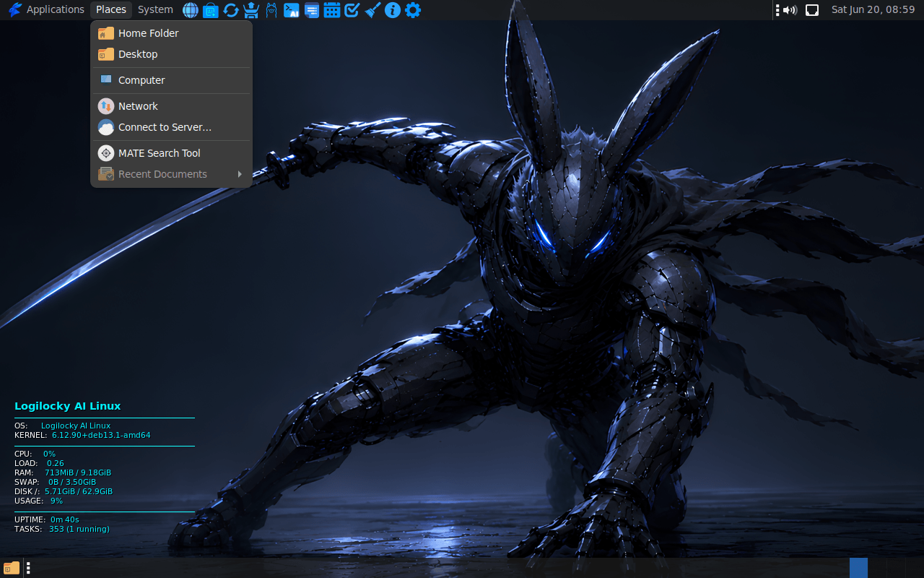Select the Network entry in Places menu
Viewport: 924px width, 578px height.
[x=172, y=106]
